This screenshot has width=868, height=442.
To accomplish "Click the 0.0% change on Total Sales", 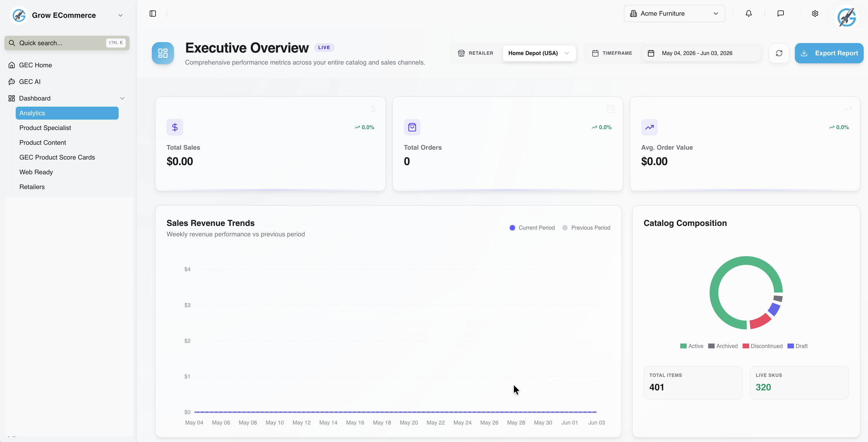I will click(364, 127).
